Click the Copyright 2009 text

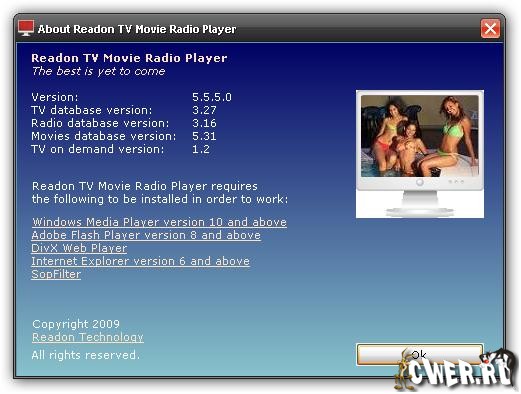click(x=76, y=324)
